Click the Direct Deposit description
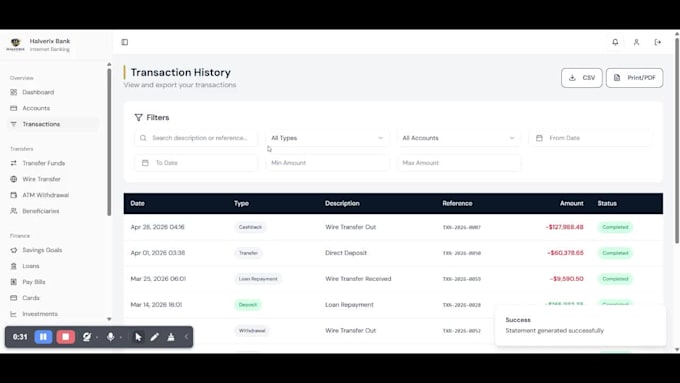 click(346, 253)
